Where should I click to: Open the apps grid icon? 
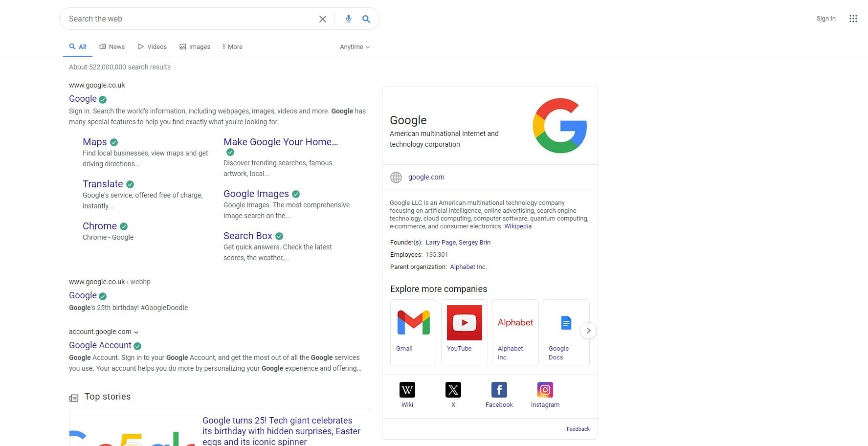[x=853, y=18]
